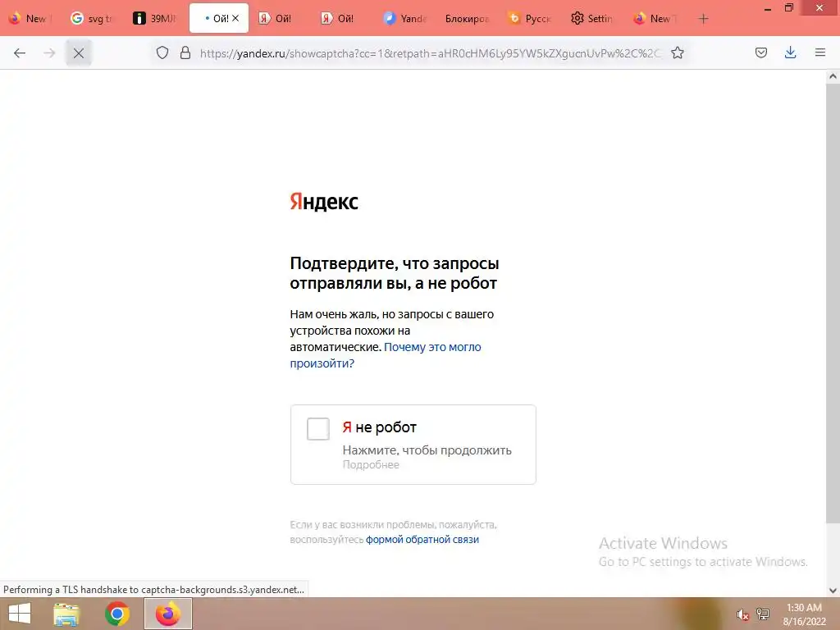Screen dimensions: 840x630
Task: Open a new tab with plus button
Action: tap(703, 19)
